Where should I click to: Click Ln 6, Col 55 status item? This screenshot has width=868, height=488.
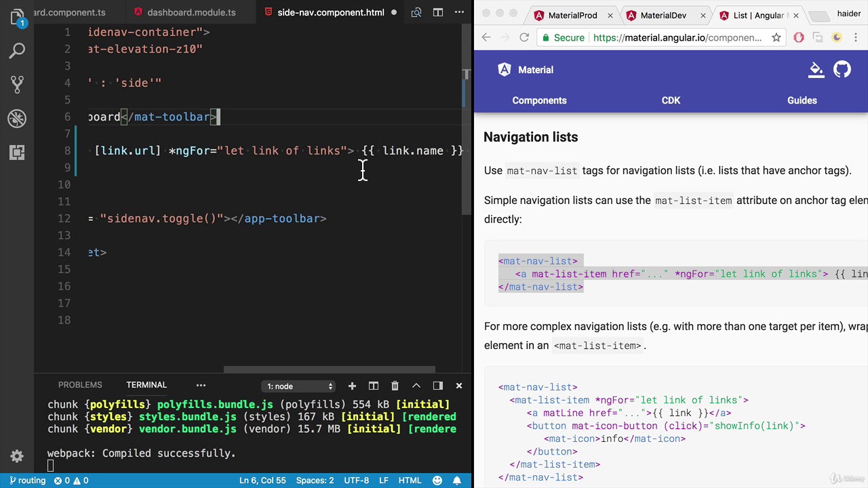click(262, 481)
